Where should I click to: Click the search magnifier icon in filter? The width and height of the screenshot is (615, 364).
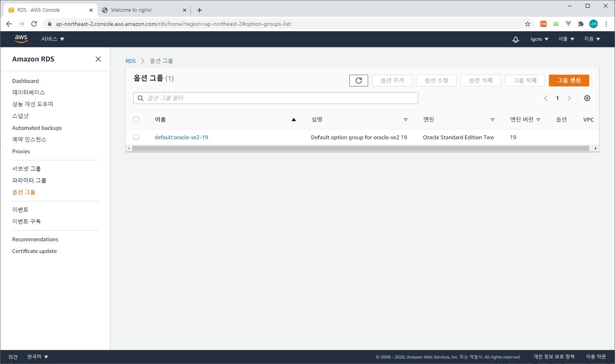(140, 98)
